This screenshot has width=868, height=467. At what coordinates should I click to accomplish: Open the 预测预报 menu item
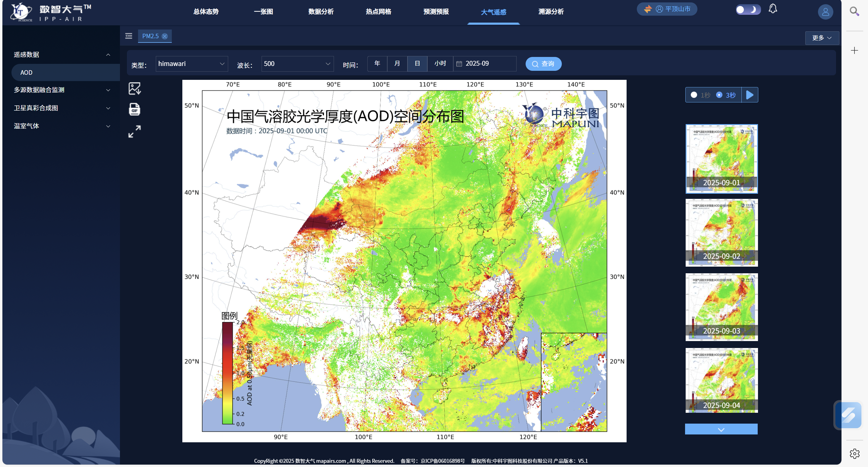436,11
